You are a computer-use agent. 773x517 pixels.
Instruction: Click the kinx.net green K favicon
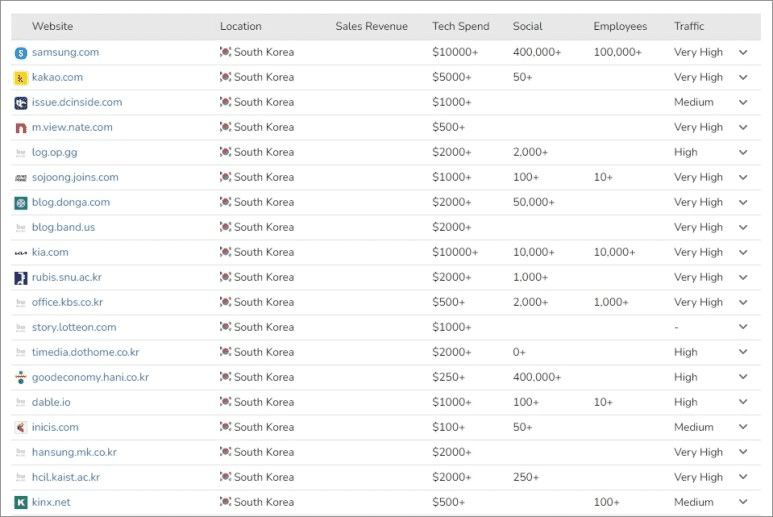tap(21, 502)
